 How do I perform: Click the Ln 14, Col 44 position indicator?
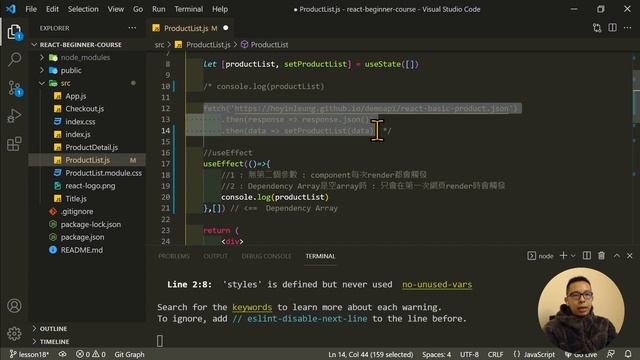pos(371,354)
